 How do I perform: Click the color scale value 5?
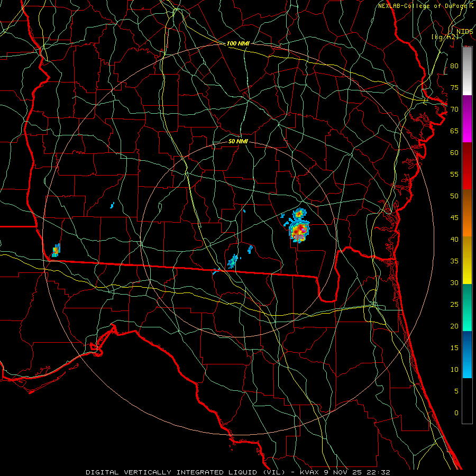[x=456, y=391]
